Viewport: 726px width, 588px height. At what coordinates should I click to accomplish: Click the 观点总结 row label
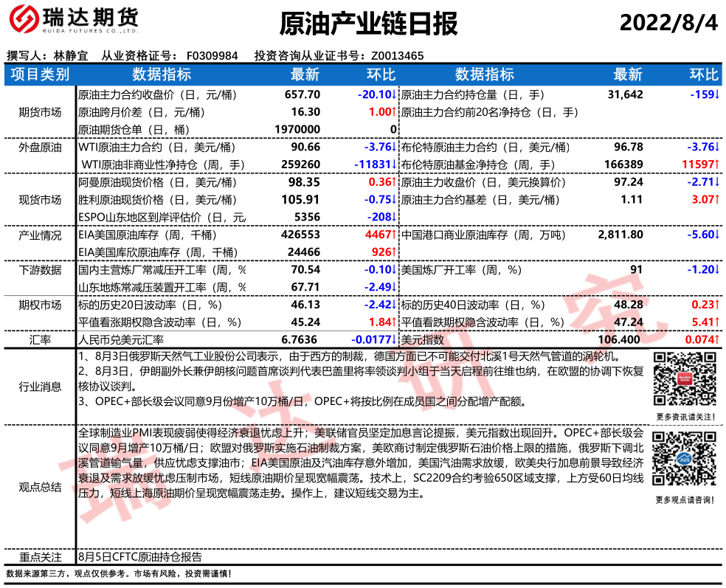pos(40,487)
